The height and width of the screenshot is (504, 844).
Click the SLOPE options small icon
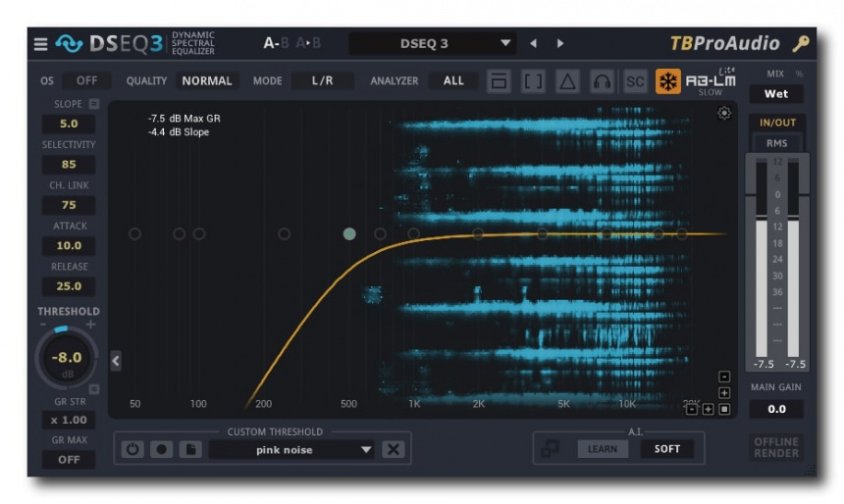coord(94,104)
